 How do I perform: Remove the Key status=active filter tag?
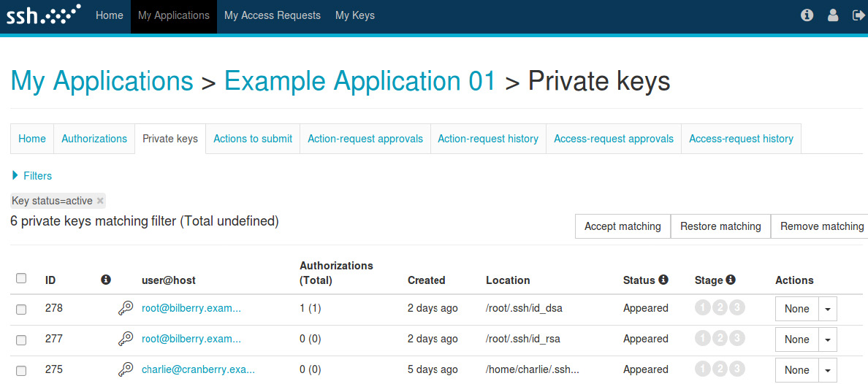coord(99,201)
